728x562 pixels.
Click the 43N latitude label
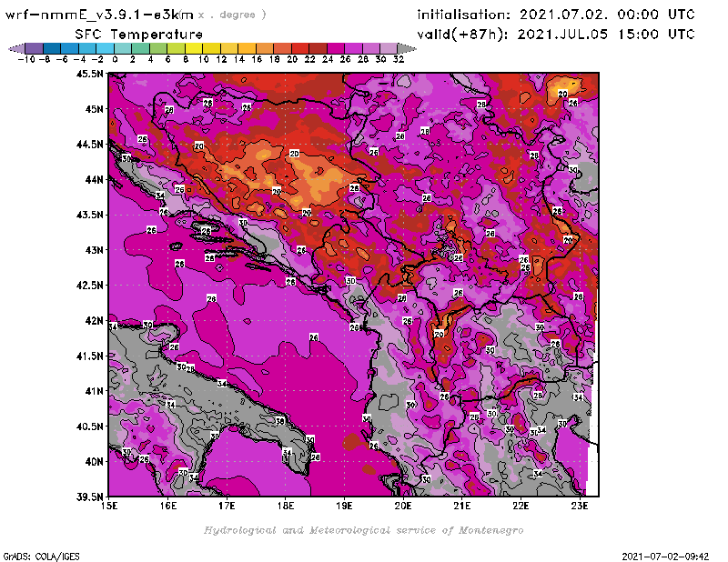point(94,250)
